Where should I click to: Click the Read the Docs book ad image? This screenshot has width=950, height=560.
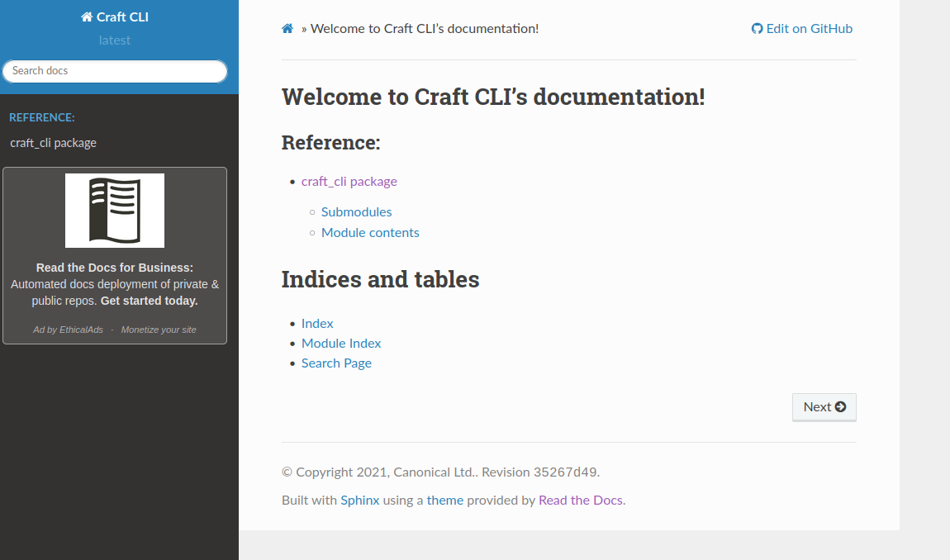pyautogui.click(x=115, y=211)
